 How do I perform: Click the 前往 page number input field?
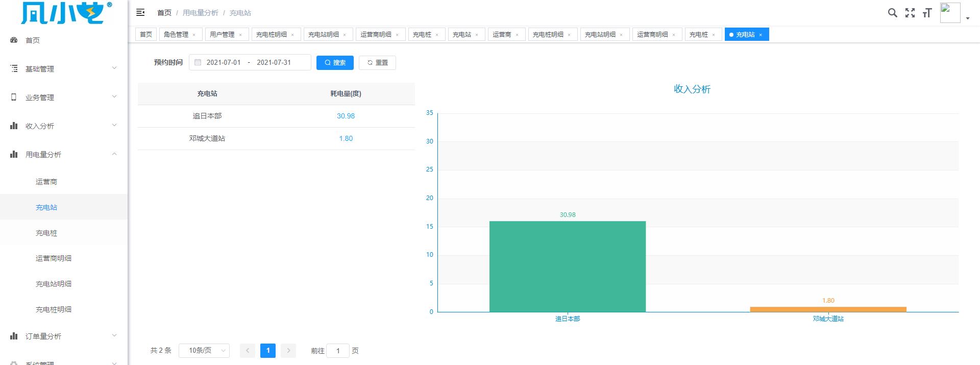pos(337,351)
